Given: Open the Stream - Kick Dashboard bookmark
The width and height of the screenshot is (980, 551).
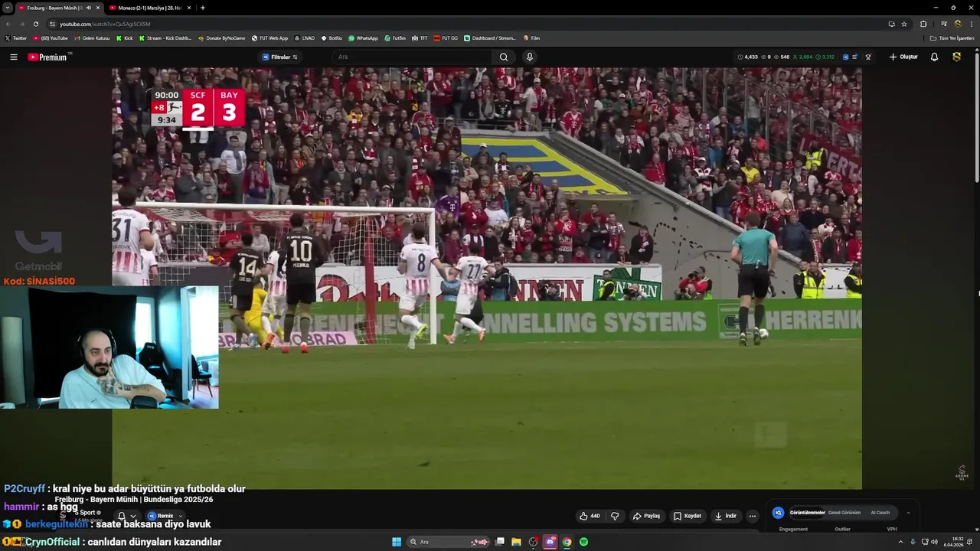Looking at the screenshot, I should 165,37.
